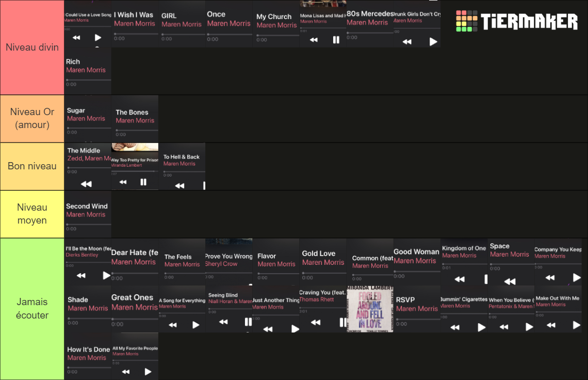Play When You Believe tile

(529, 327)
